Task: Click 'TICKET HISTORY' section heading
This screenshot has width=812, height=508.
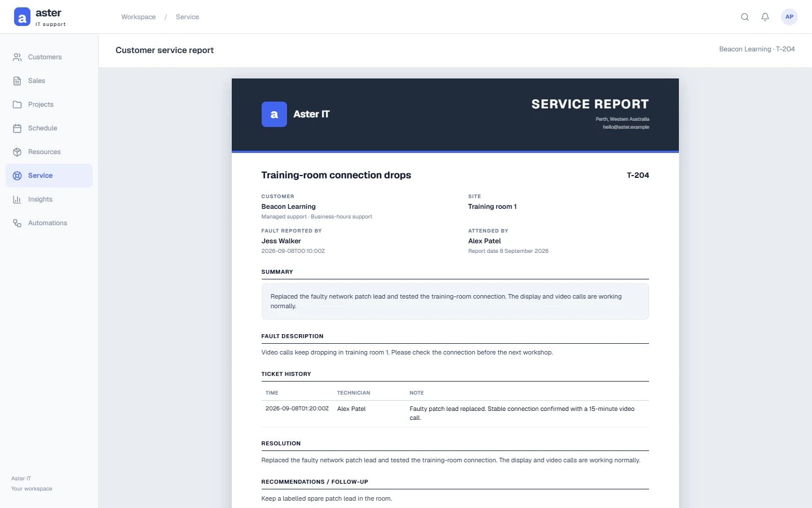Action: (286, 374)
